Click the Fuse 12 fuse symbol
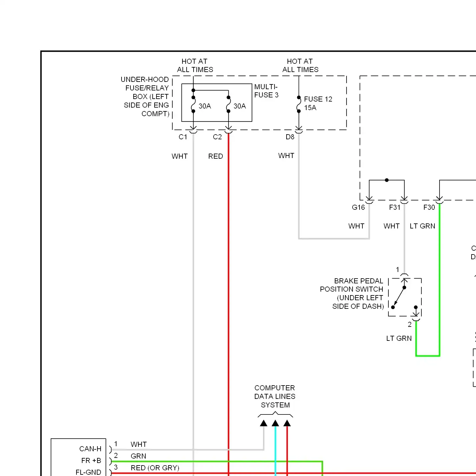The height and width of the screenshot is (476, 476). [299, 104]
